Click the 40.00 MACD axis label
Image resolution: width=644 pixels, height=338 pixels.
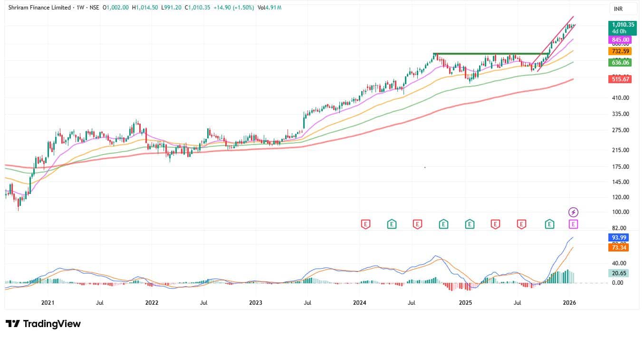pyautogui.click(x=619, y=263)
